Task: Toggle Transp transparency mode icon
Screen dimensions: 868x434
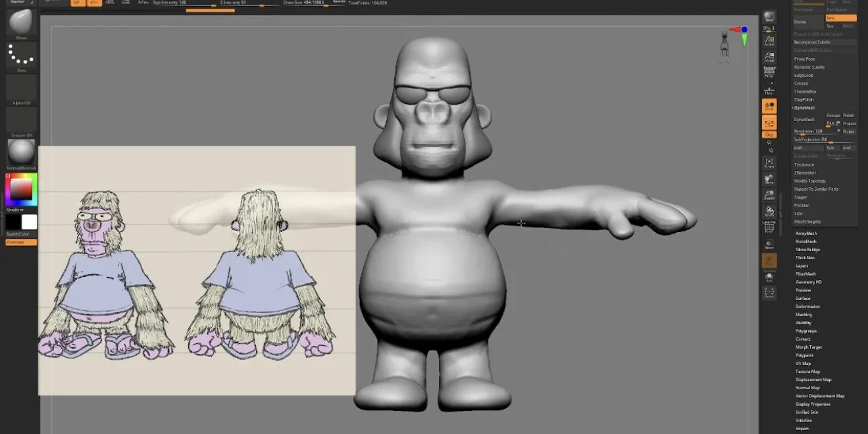Action: (769, 245)
